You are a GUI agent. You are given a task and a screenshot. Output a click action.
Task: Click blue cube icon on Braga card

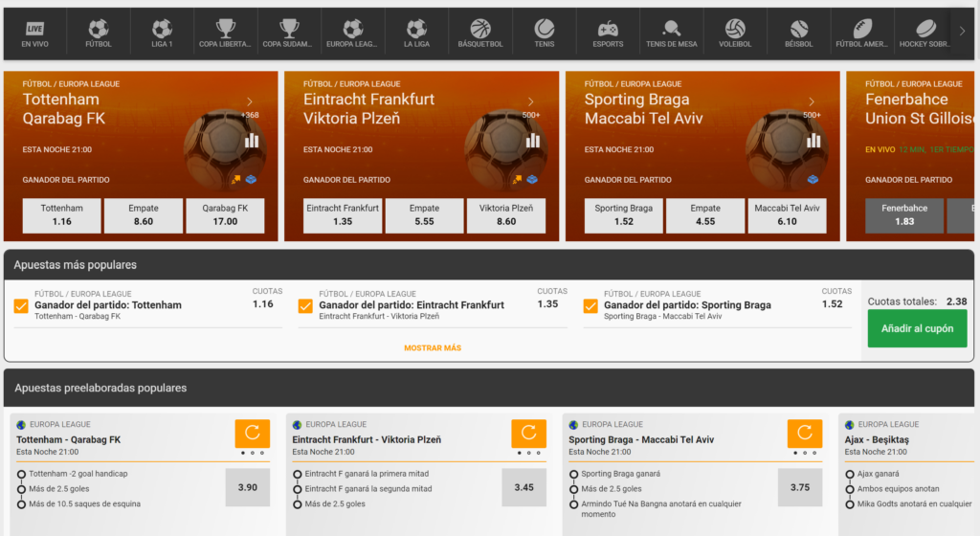(813, 179)
